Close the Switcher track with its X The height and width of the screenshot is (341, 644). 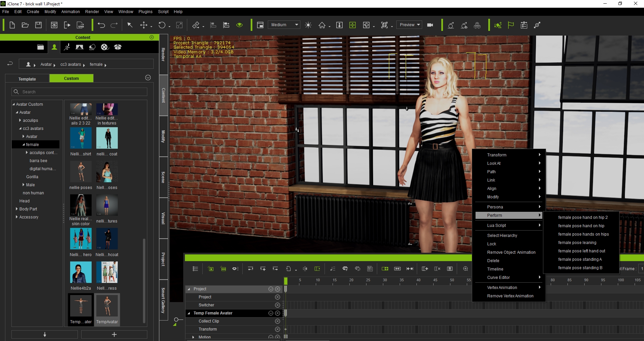tap(278, 305)
